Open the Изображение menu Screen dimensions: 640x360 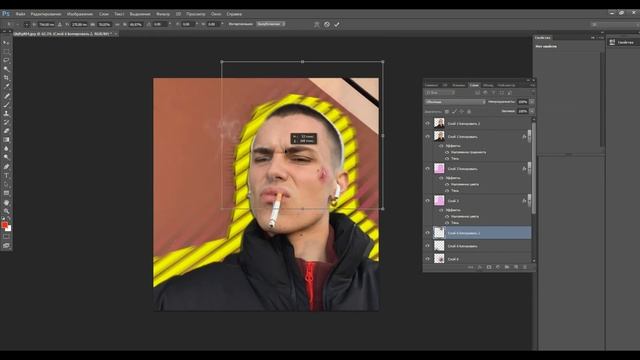click(x=80, y=14)
